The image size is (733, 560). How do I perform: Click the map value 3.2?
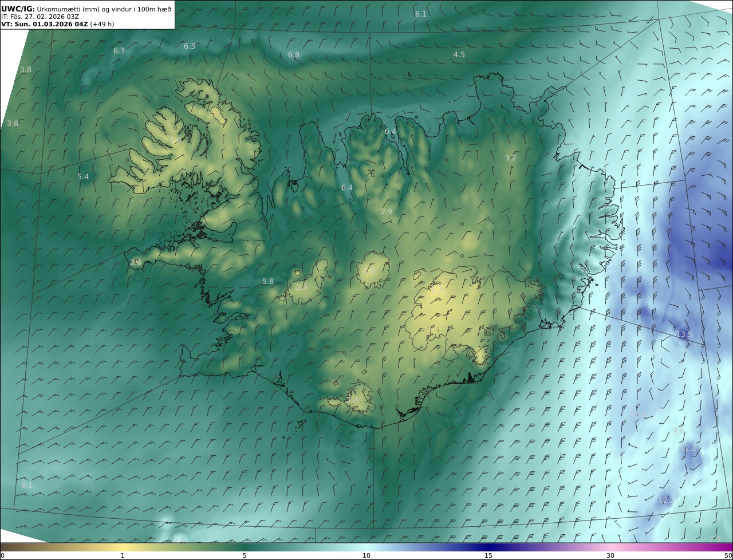click(x=511, y=158)
